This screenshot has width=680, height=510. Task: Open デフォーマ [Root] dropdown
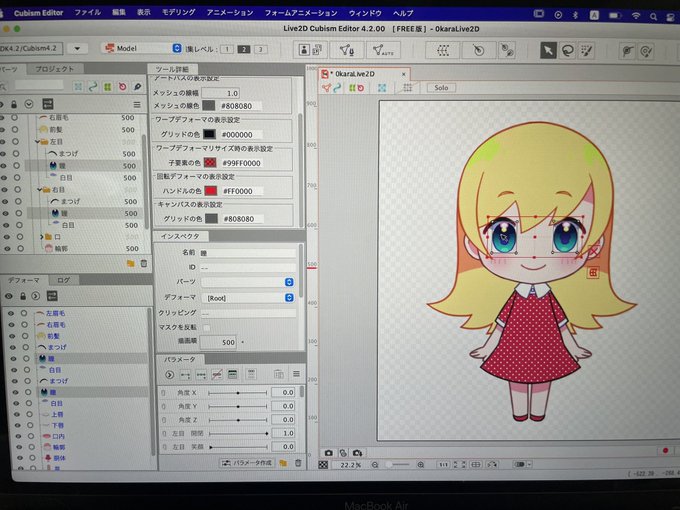(x=248, y=298)
